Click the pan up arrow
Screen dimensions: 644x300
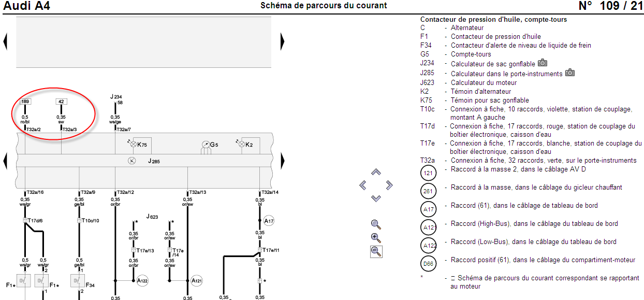pyautogui.click(x=376, y=172)
